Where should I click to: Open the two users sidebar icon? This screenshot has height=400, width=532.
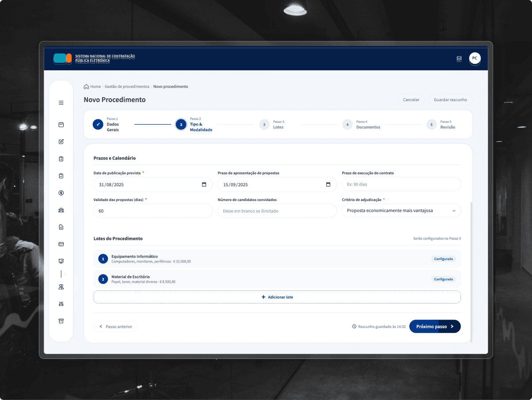coord(61,287)
